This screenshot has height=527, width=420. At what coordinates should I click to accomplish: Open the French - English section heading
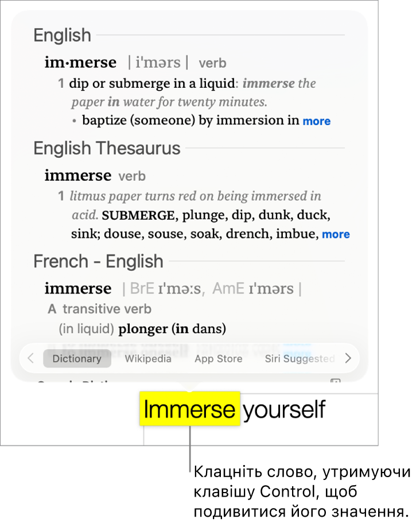(98, 262)
